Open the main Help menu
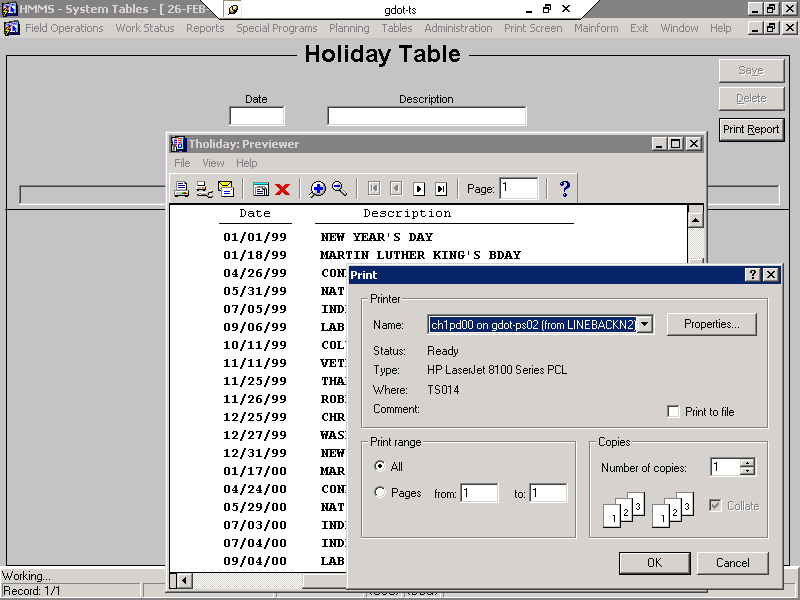The image size is (800, 600). 720,28
